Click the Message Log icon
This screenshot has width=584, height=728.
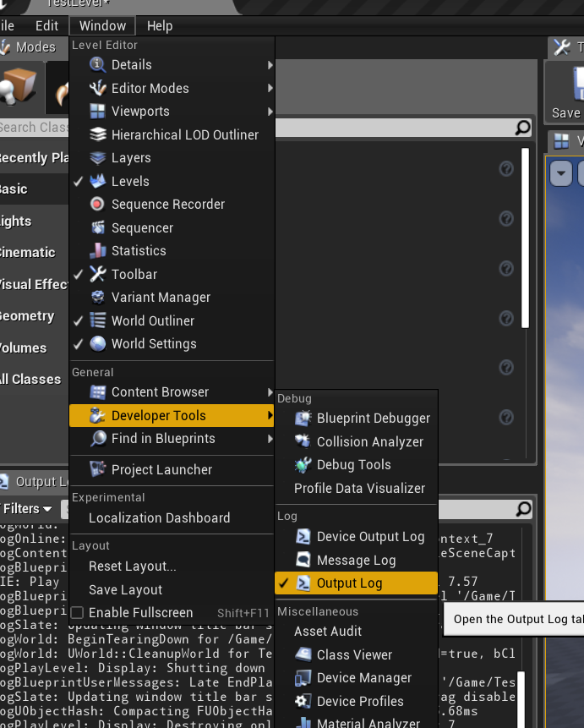click(x=303, y=560)
